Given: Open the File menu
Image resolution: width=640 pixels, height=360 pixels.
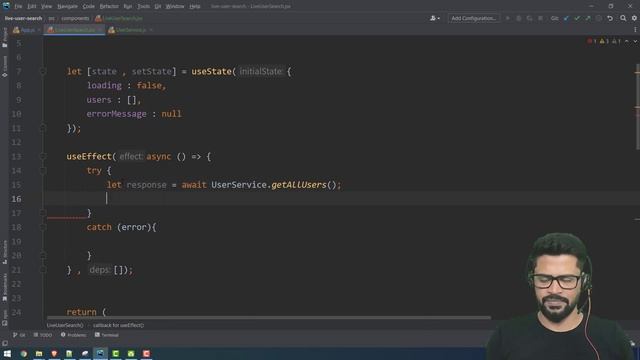Looking at the screenshot, I should pos(18,6).
